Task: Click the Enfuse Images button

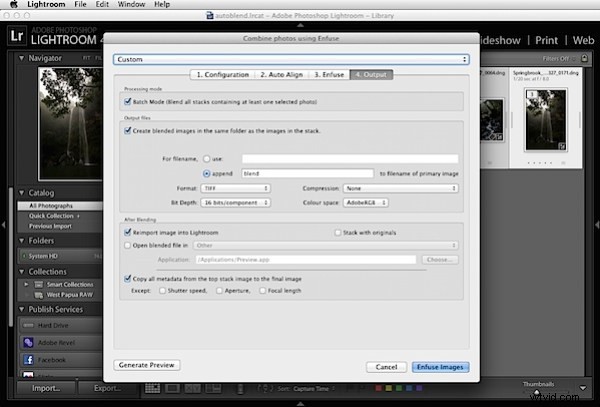Action: coord(440,367)
